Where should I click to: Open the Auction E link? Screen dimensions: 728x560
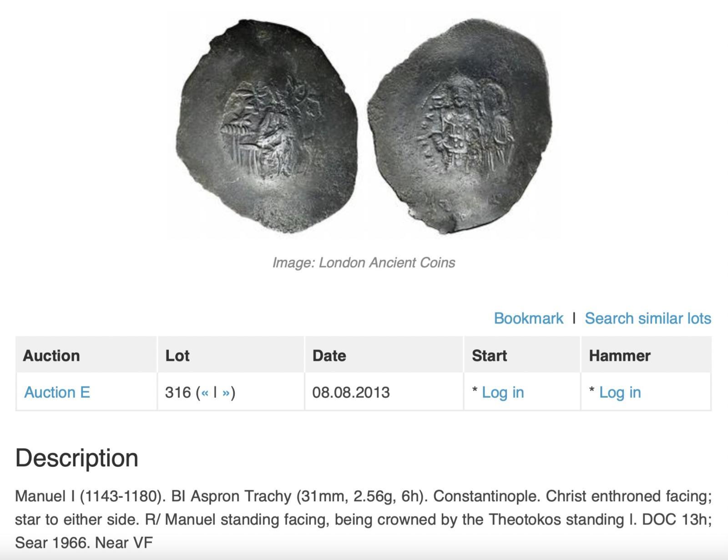(57, 392)
